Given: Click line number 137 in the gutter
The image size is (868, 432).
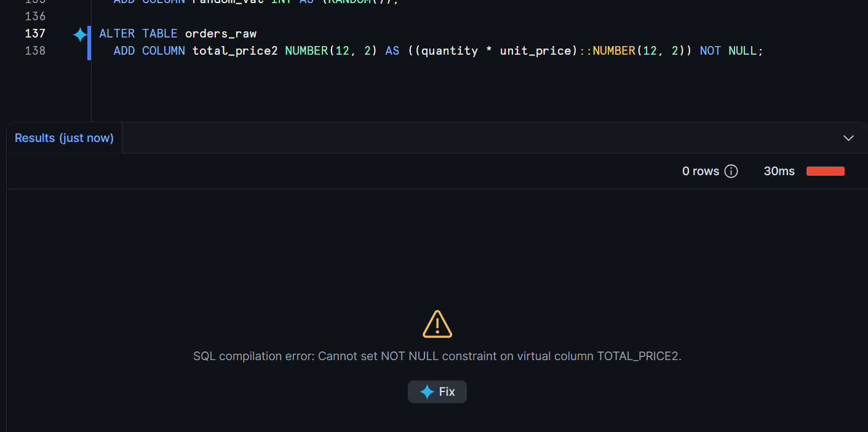Looking at the screenshot, I should [x=35, y=33].
